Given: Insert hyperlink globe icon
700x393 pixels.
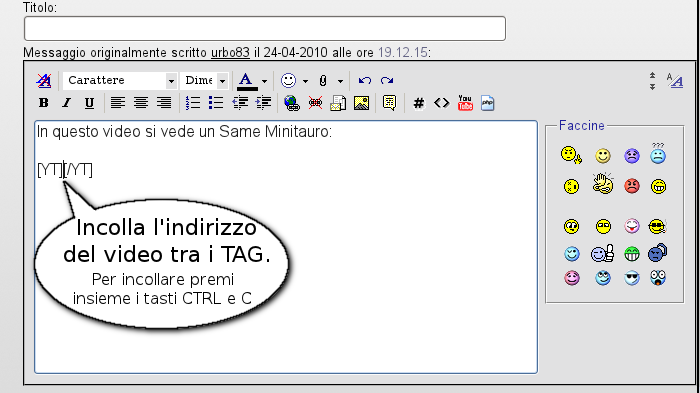Looking at the screenshot, I should [292, 103].
